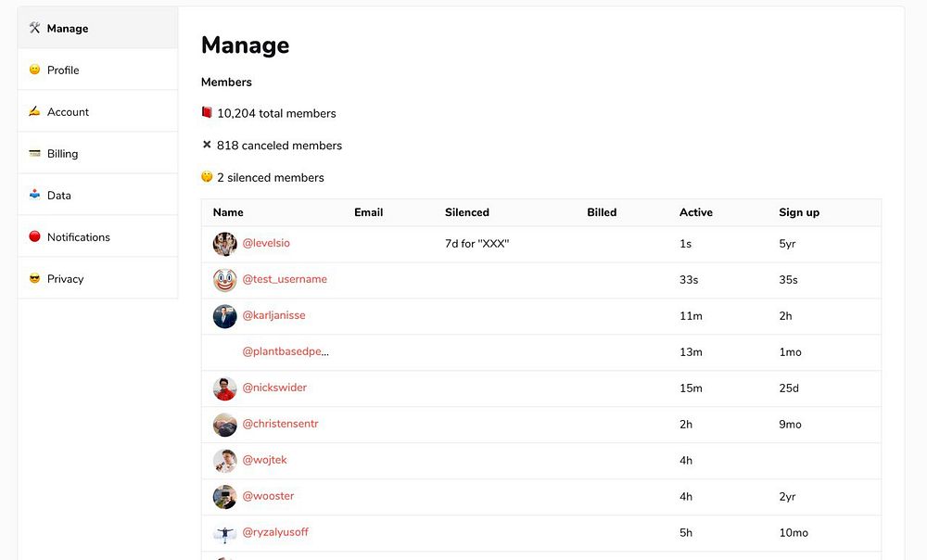Sort by the Active column header
The image size is (927, 560).
point(695,212)
